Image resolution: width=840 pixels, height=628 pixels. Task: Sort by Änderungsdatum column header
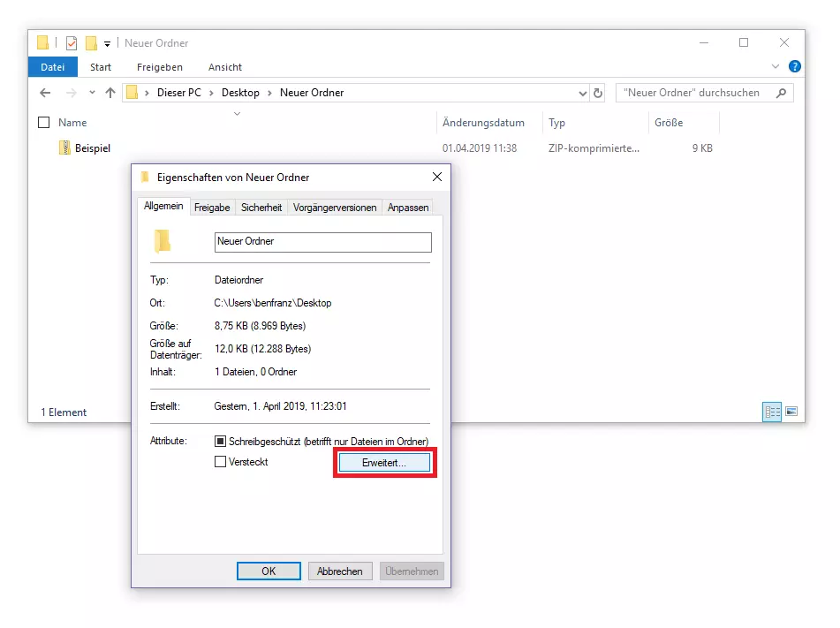pos(483,123)
